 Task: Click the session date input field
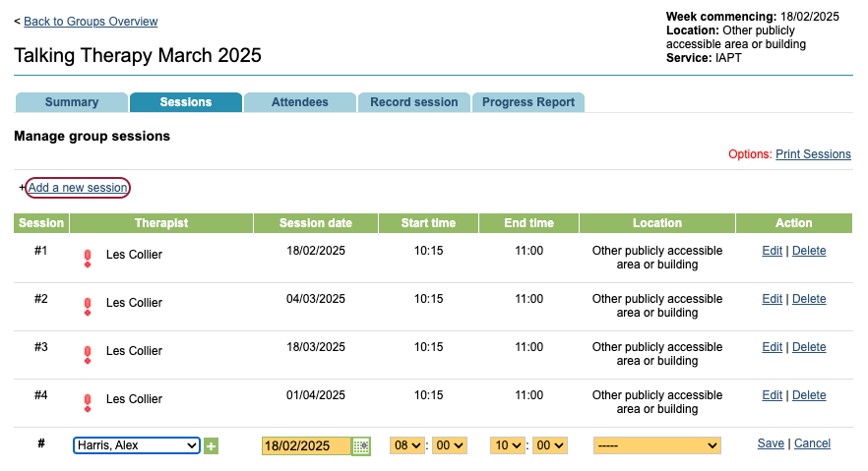coord(306,446)
